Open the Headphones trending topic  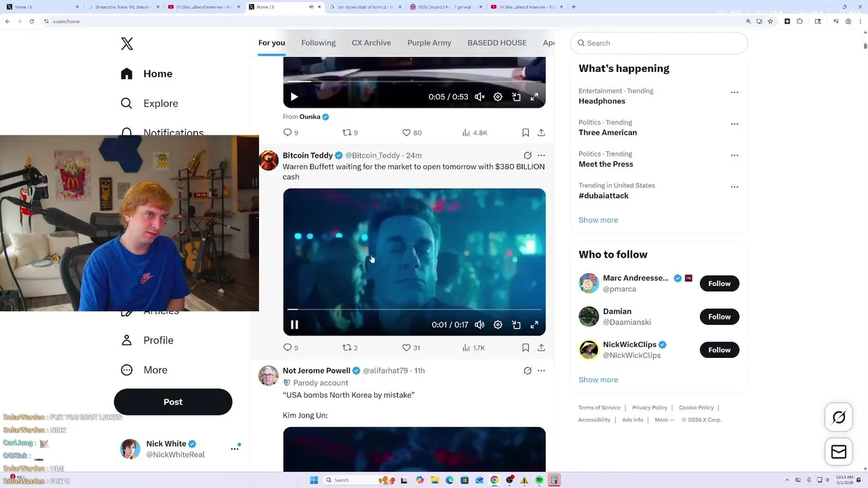coord(601,101)
